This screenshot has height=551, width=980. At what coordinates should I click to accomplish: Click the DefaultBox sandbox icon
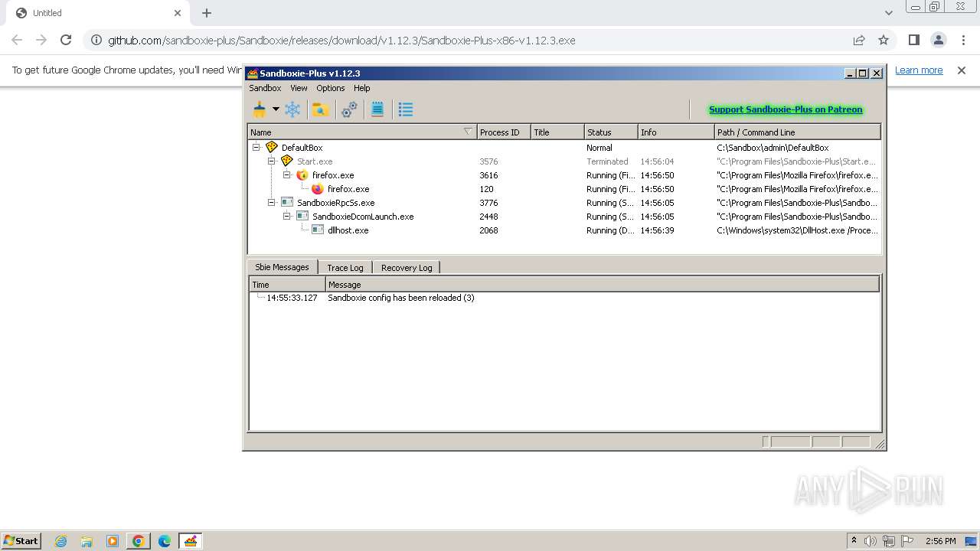[272, 147]
